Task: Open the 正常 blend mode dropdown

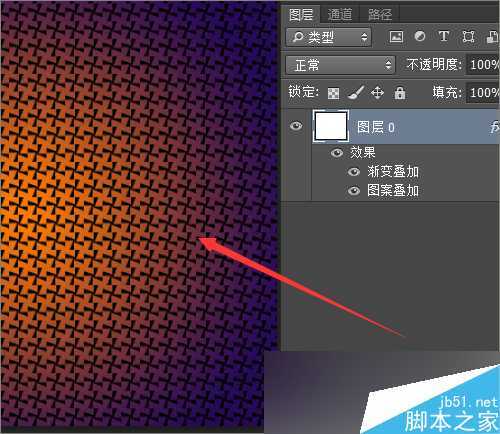Action: point(341,65)
